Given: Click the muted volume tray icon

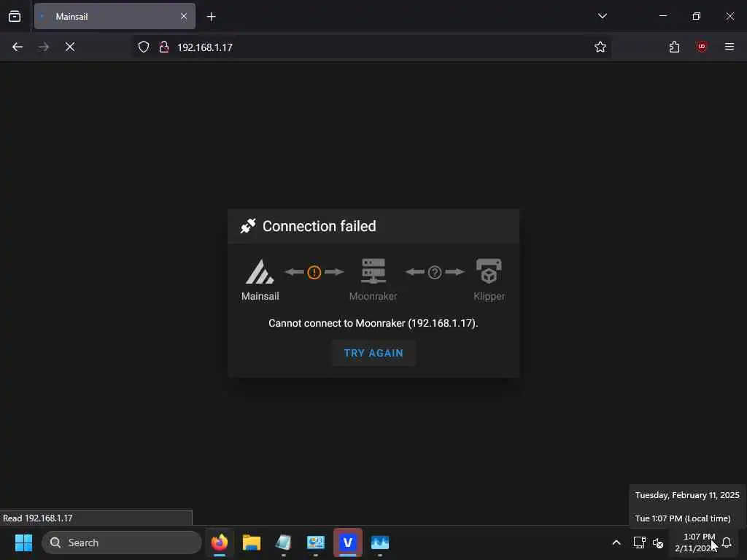Looking at the screenshot, I should click(658, 542).
